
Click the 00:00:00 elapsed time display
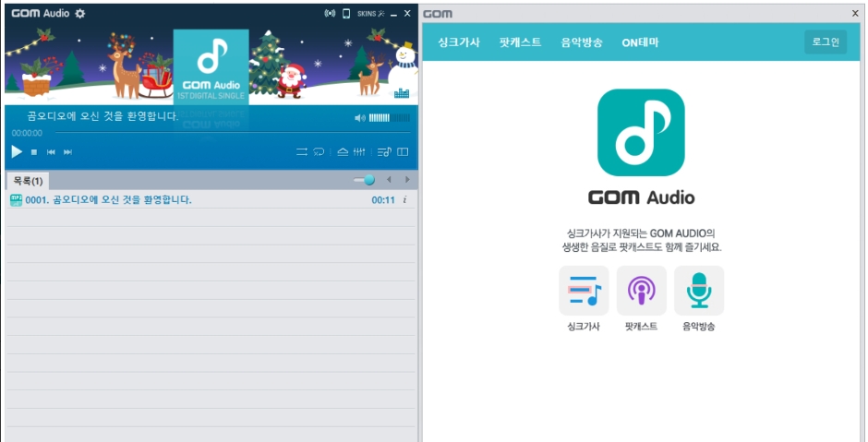pyautogui.click(x=27, y=133)
